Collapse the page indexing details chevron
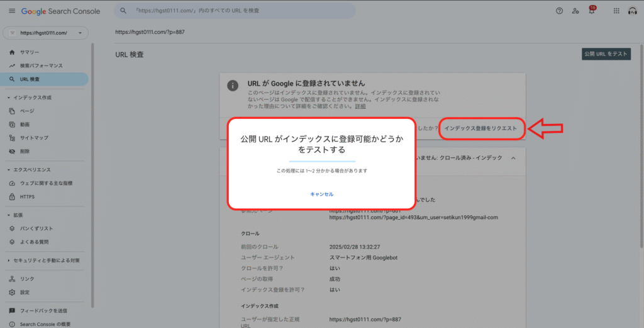 (x=513, y=158)
